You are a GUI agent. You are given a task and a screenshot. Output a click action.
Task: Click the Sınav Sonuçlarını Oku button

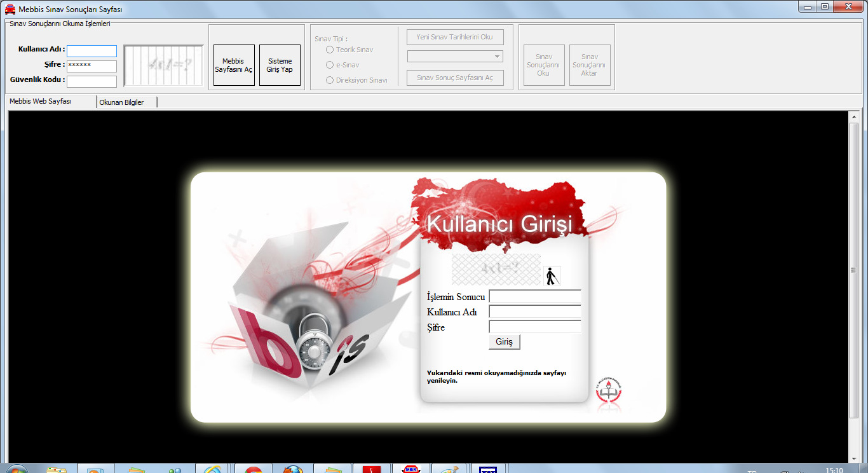[x=543, y=65]
